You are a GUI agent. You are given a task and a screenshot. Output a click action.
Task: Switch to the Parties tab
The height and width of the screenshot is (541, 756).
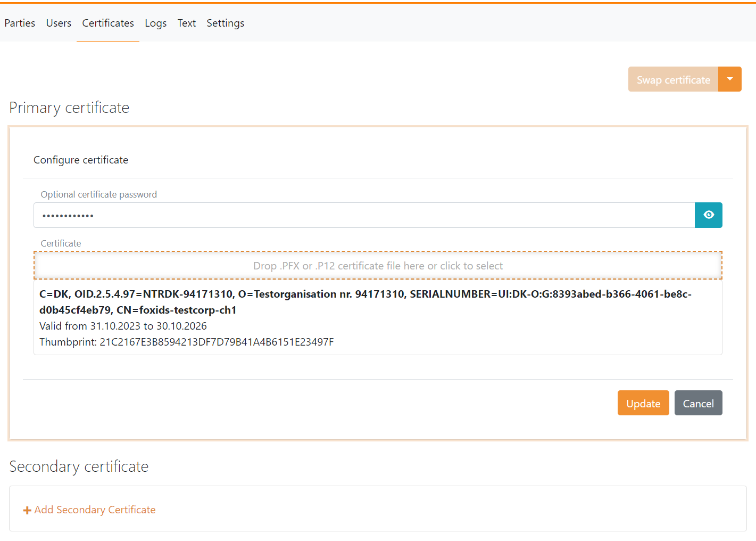[x=20, y=23]
